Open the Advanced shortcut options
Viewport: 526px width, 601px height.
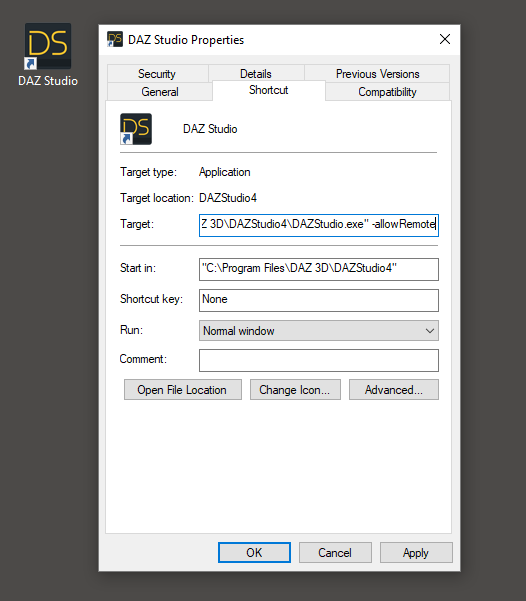coord(394,390)
